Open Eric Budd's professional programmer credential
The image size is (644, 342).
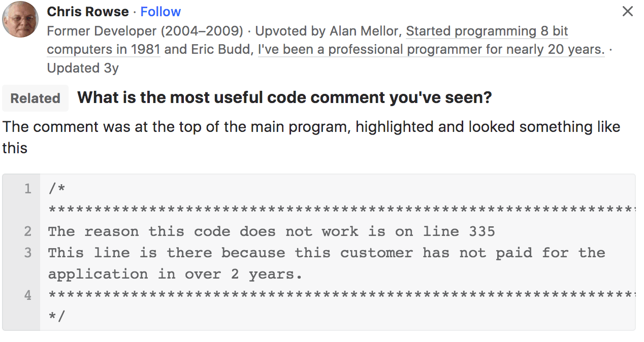pyautogui.click(x=429, y=49)
